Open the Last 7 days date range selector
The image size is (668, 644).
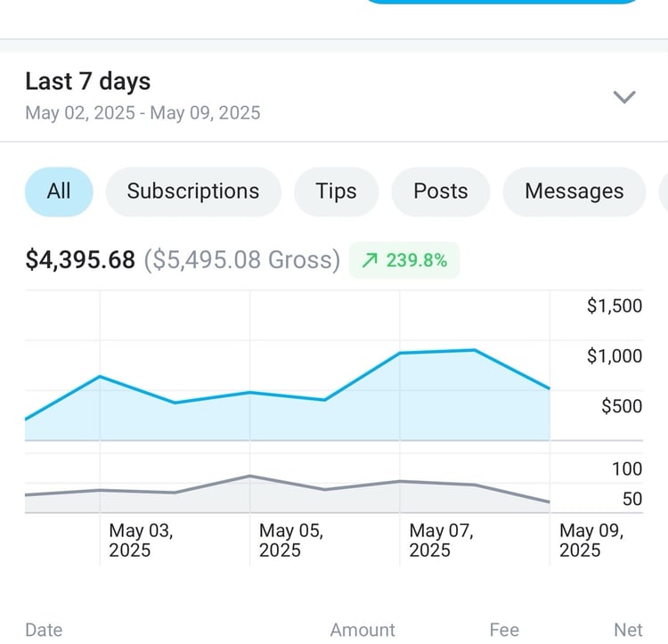[x=334, y=97]
